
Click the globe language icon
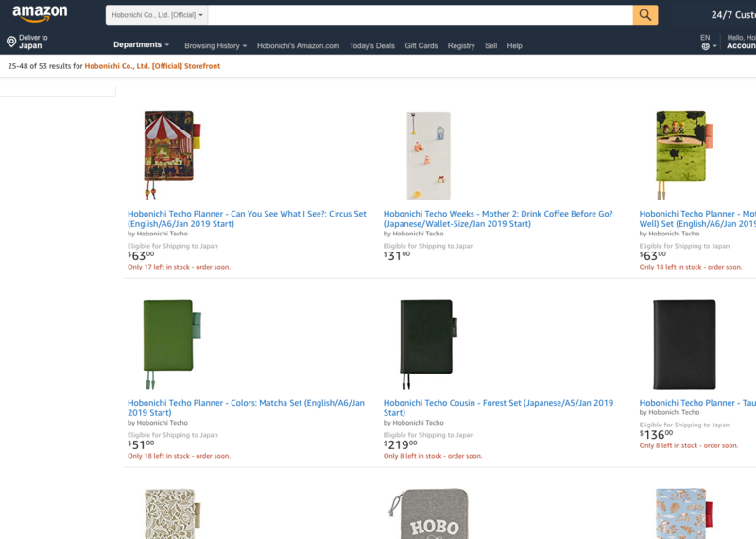705,46
